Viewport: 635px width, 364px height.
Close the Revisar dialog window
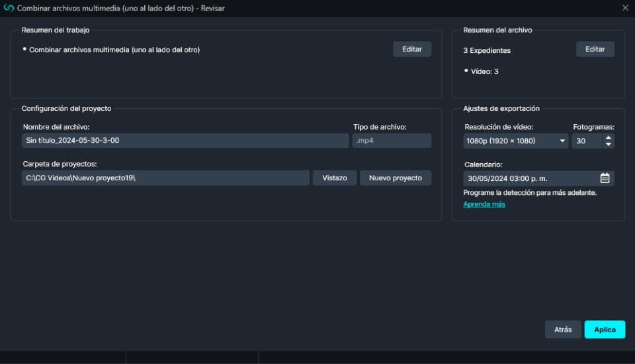coord(625,8)
